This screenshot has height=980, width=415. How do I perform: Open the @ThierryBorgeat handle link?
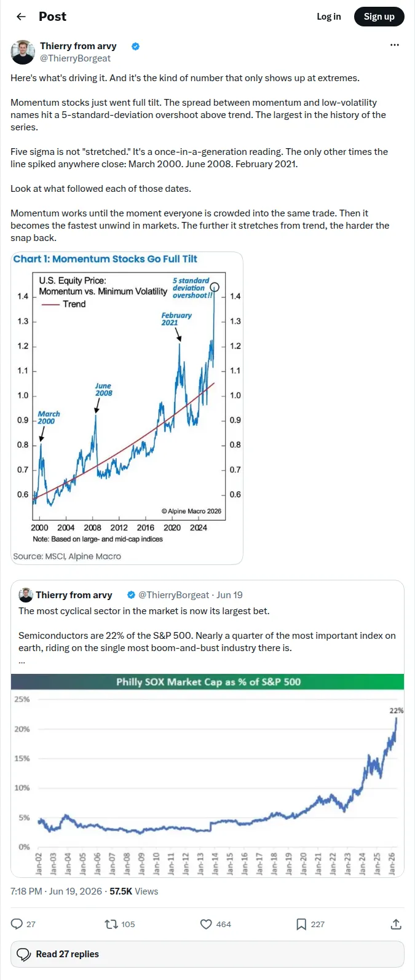[75, 58]
